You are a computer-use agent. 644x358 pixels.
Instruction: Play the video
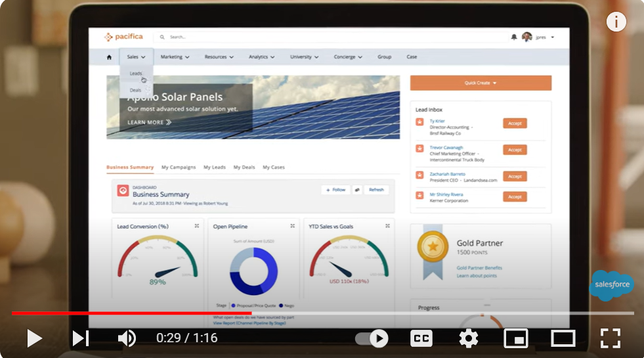tap(35, 338)
